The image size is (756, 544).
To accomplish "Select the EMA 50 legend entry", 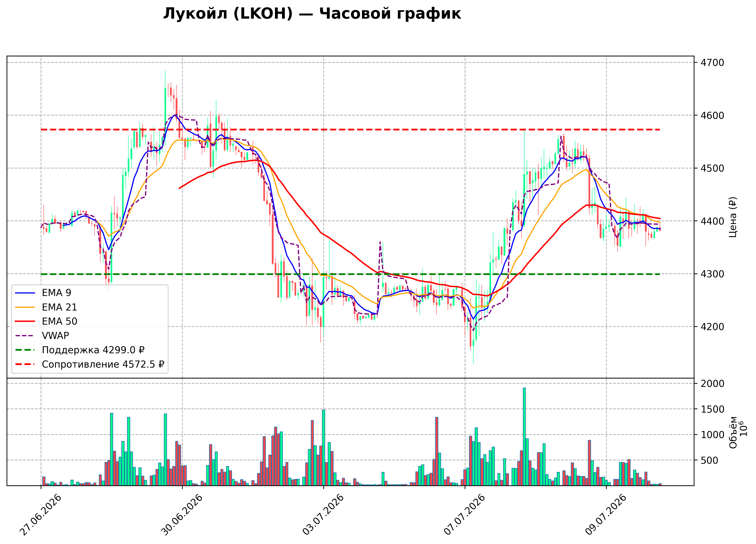I will [46, 321].
